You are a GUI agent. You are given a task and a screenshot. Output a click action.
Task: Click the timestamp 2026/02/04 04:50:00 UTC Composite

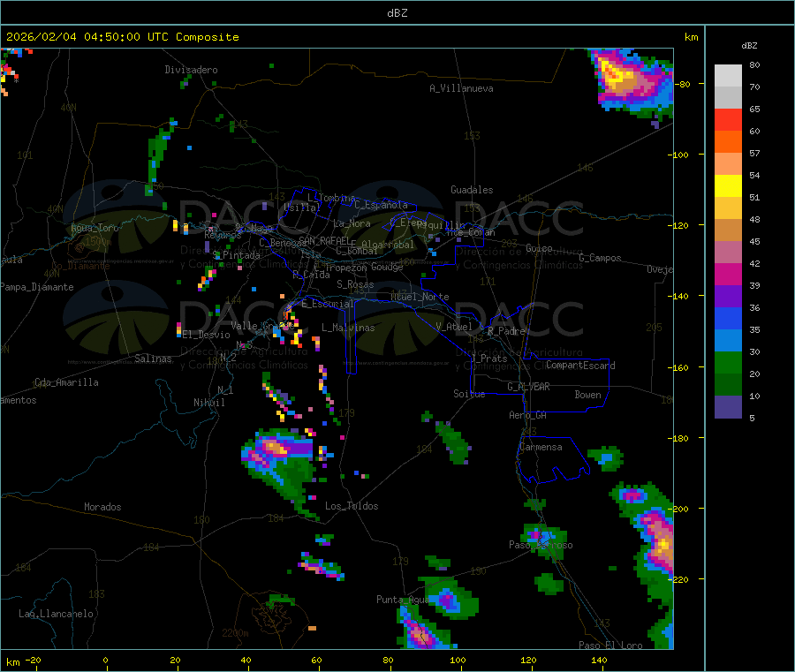[x=122, y=37]
